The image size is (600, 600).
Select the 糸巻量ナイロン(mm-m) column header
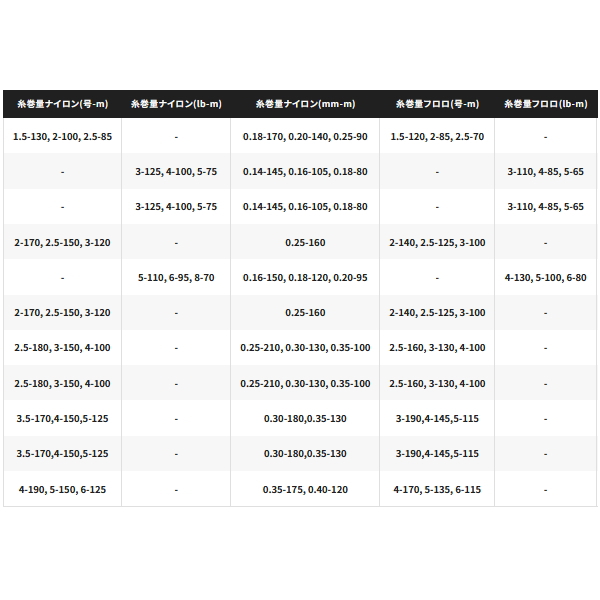pyautogui.click(x=305, y=103)
